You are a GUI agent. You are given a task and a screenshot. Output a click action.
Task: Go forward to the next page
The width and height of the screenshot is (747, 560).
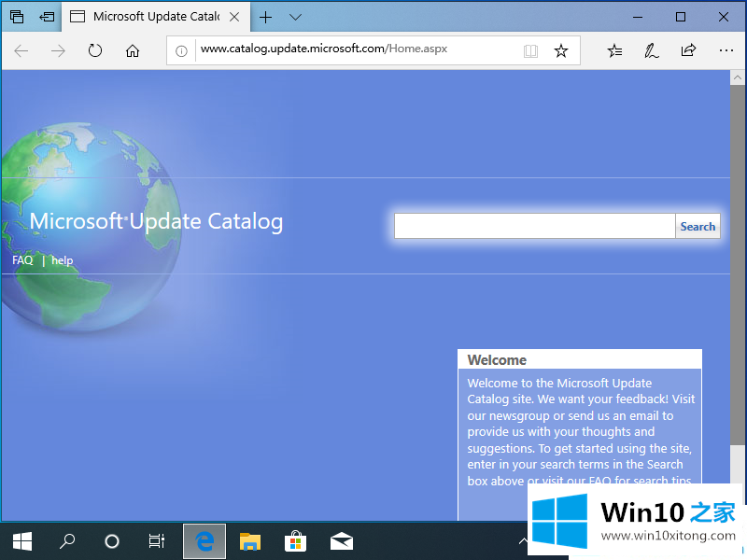tap(58, 50)
